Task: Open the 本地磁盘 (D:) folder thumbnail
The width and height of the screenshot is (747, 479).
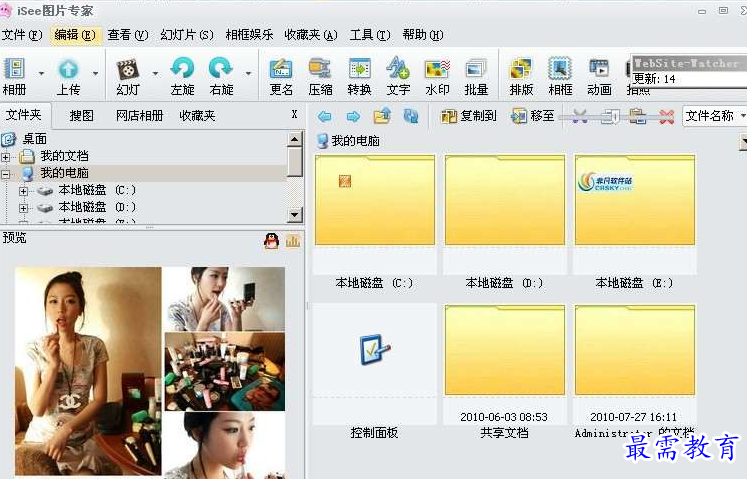Action: coord(505,200)
